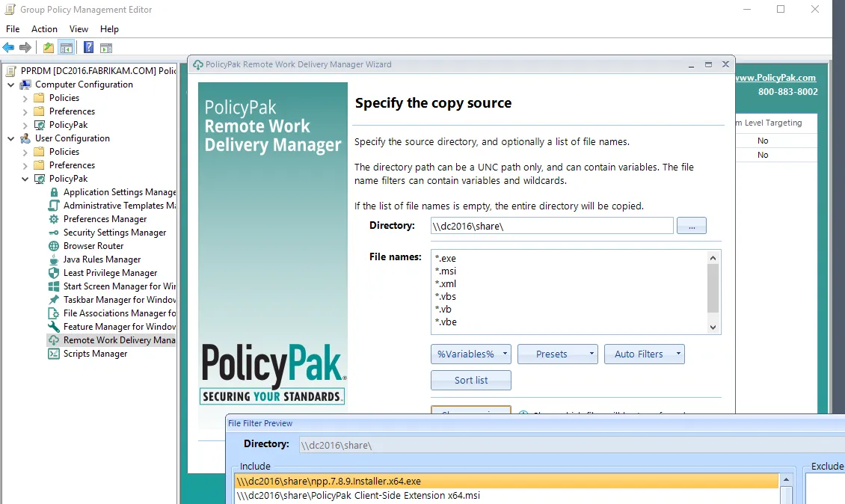Select the Browser Router tree item
Image resolution: width=845 pixels, height=504 pixels.
tap(93, 246)
